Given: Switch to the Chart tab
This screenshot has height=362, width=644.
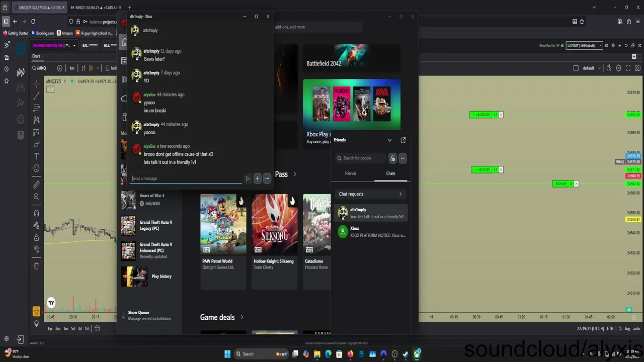Looking at the screenshot, I should tap(36, 56).
